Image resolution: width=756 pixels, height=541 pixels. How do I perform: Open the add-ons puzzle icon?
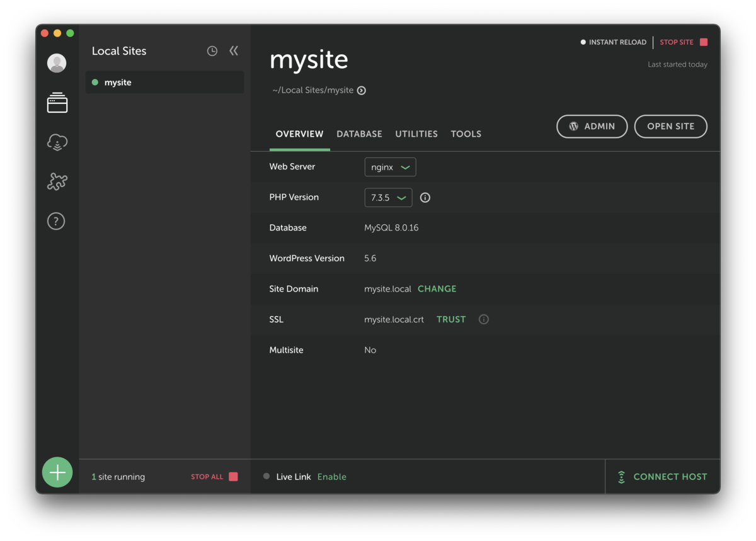pos(57,181)
